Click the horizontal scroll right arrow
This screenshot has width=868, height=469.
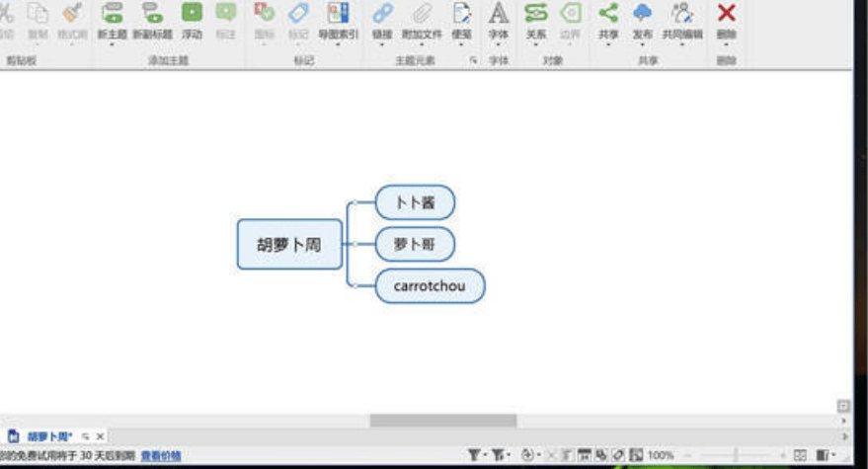(843, 422)
